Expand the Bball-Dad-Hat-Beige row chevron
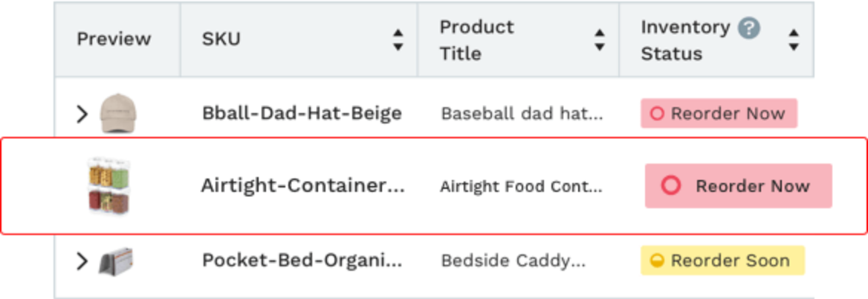 (x=82, y=114)
